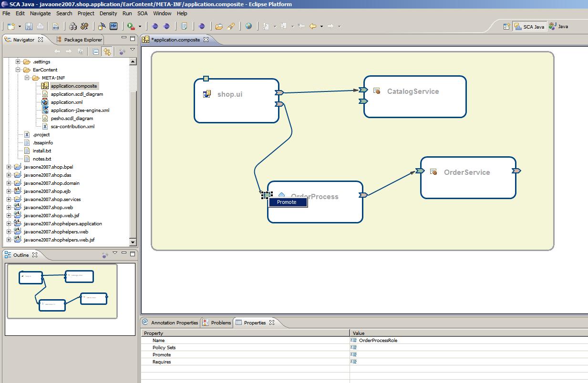The width and height of the screenshot is (588, 383).
Task: Close the application.composite editor tab
Action: pos(206,40)
